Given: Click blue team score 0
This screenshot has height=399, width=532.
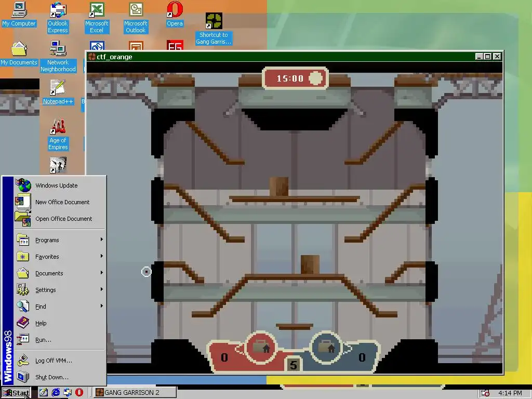Looking at the screenshot, I should tap(362, 357).
